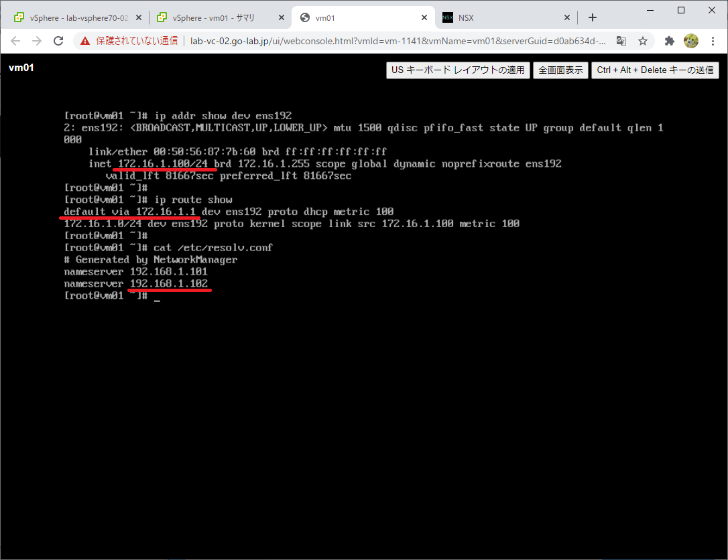Click the 'default via 172.16.1.1' route
The width and height of the screenshot is (728, 560).
(x=130, y=212)
